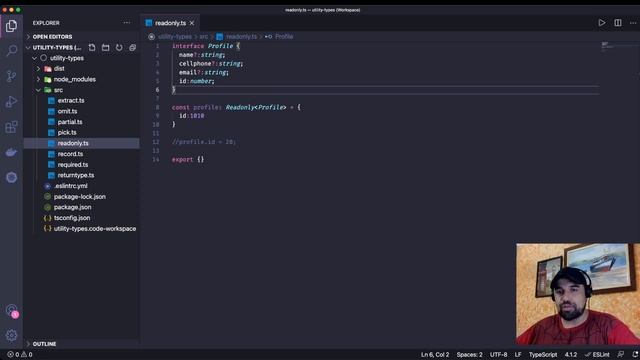
Task: Click the export {} line in editor
Action: pyautogui.click(x=188, y=160)
